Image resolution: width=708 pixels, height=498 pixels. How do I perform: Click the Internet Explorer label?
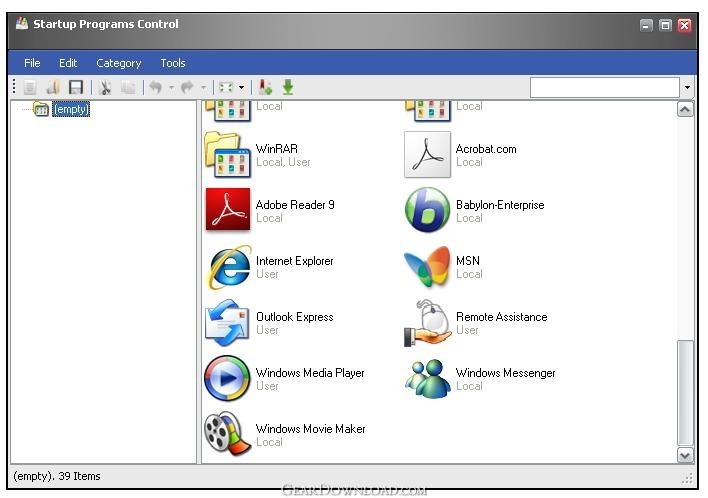click(x=294, y=261)
